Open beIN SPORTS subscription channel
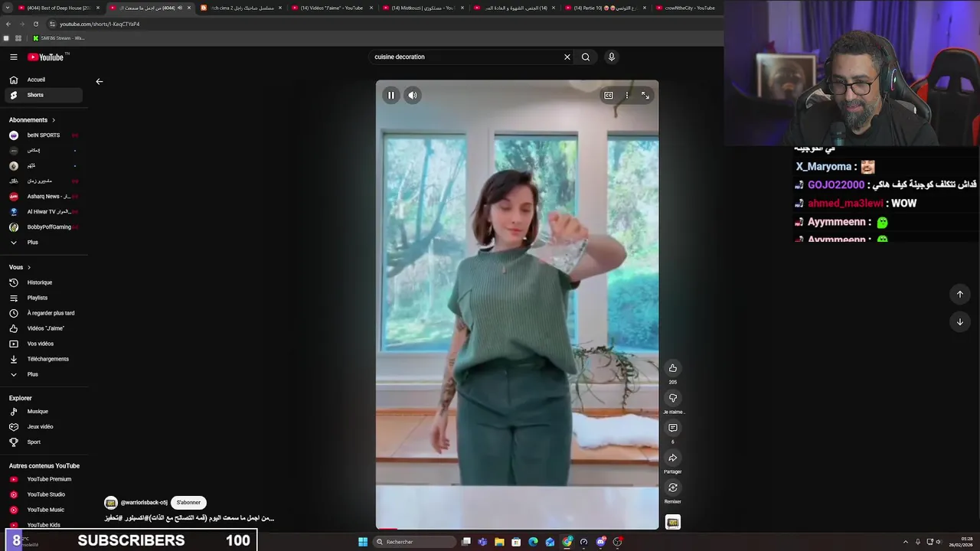This screenshot has width=980, height=551. point(44,135)
